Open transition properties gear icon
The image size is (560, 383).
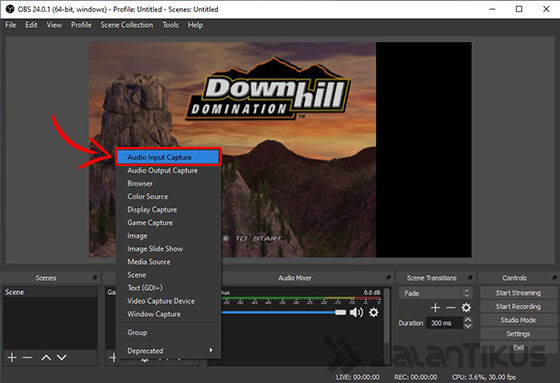click(x=466, y=308)
